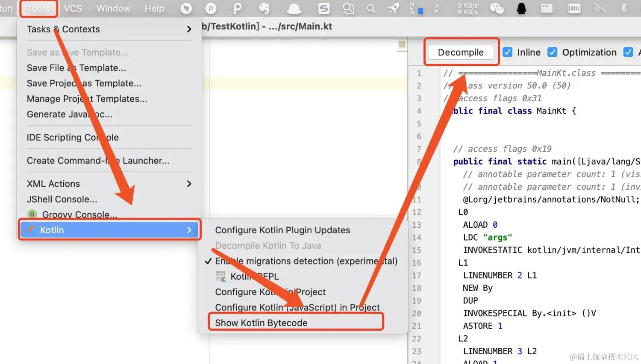Click the network speed KB/s indicator
The height and width of the screenshot is (364, 641).
[x=468, y=9]
